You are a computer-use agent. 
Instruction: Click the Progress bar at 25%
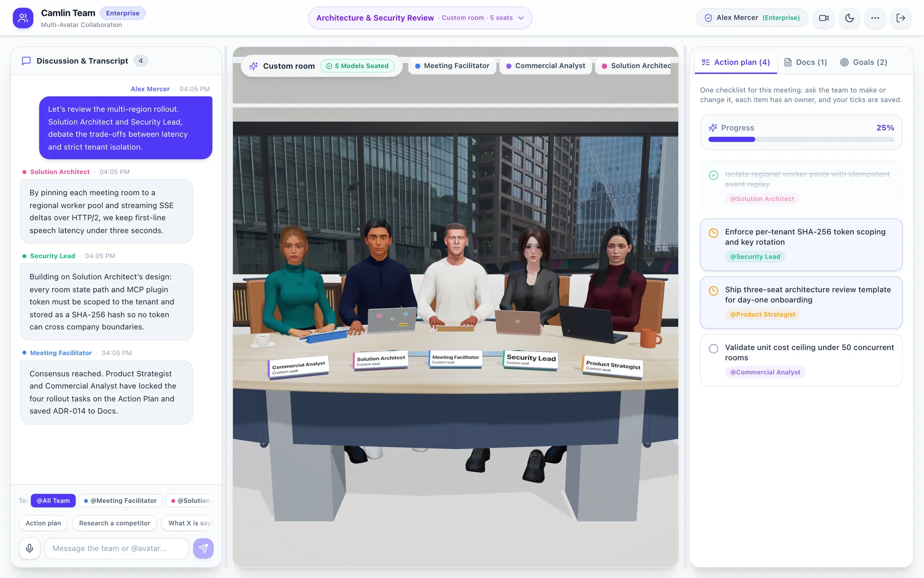(x=801, y=139)
